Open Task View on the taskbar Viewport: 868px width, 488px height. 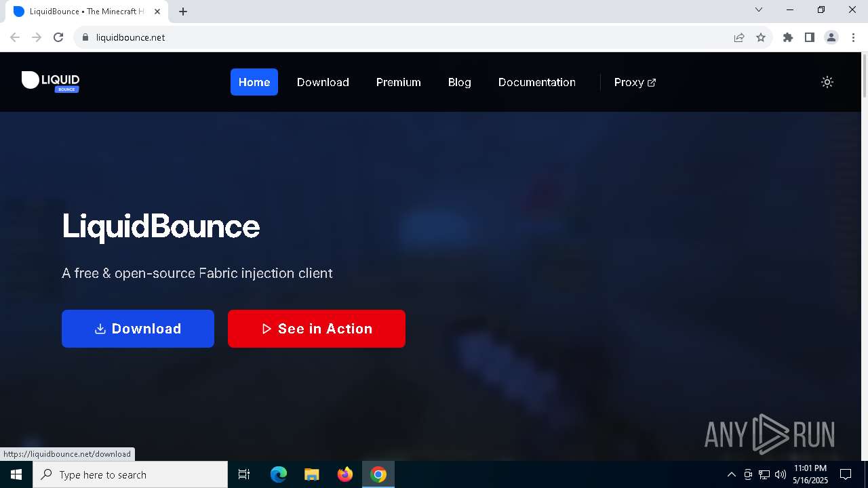pos(244,474)
